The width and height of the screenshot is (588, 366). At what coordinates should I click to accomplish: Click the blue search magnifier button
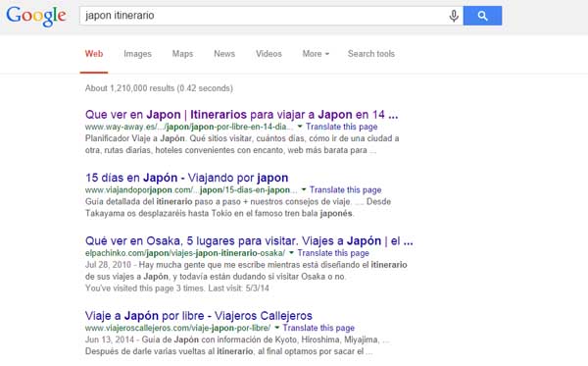[482, 16]
